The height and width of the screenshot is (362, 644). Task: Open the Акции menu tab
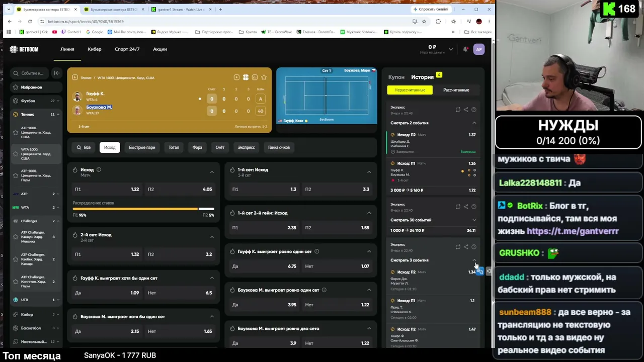click(160, 49)
